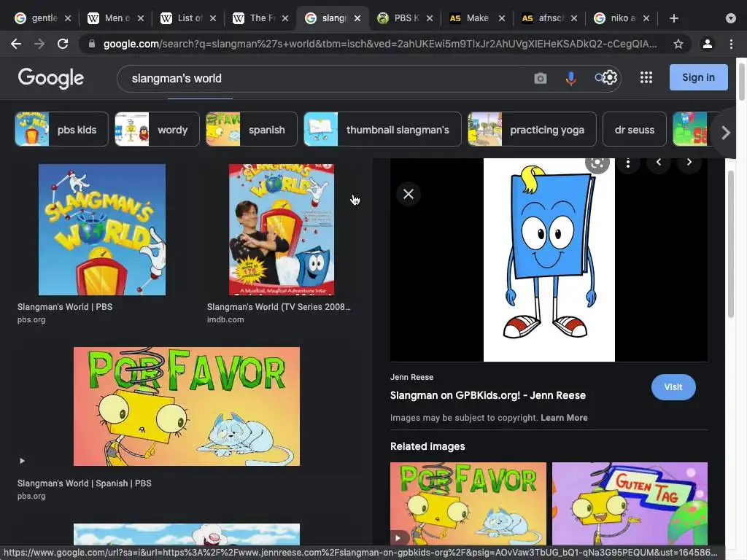Open Chrome three-dot menu

click(x=731, y=44)
